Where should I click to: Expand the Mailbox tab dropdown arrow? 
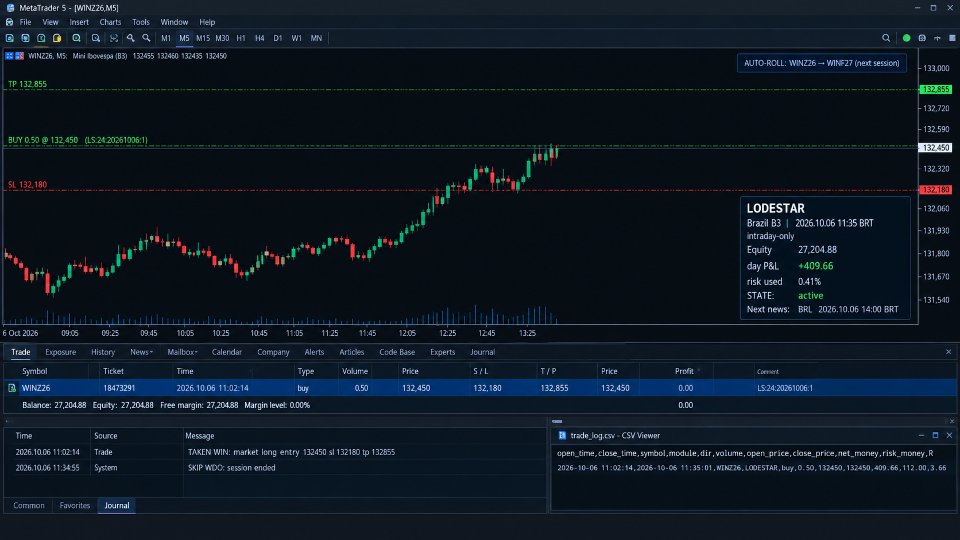(196, 353)
